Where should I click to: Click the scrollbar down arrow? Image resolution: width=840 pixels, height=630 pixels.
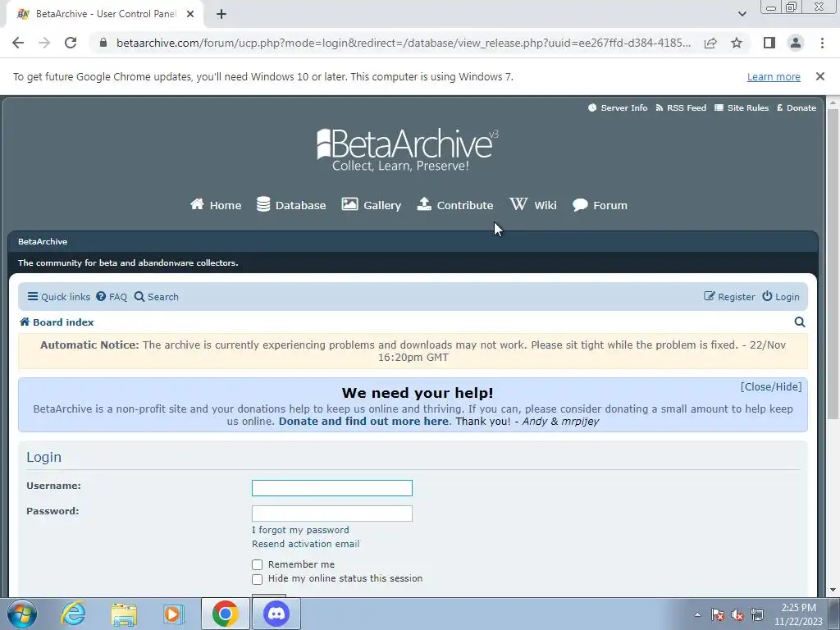[x=833, y=590]
